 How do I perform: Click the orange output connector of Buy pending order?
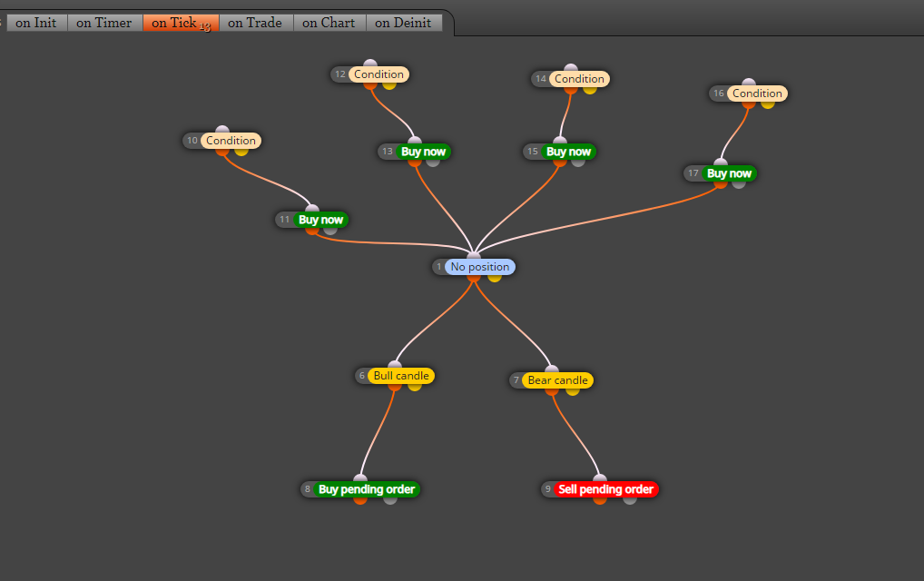pyautogui.click(x=360, y=499)
